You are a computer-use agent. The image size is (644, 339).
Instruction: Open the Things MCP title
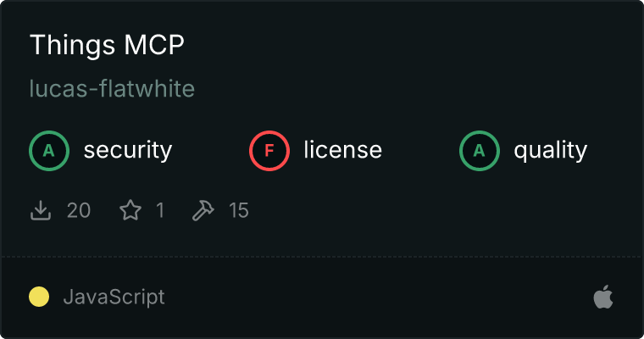point(108,44)
